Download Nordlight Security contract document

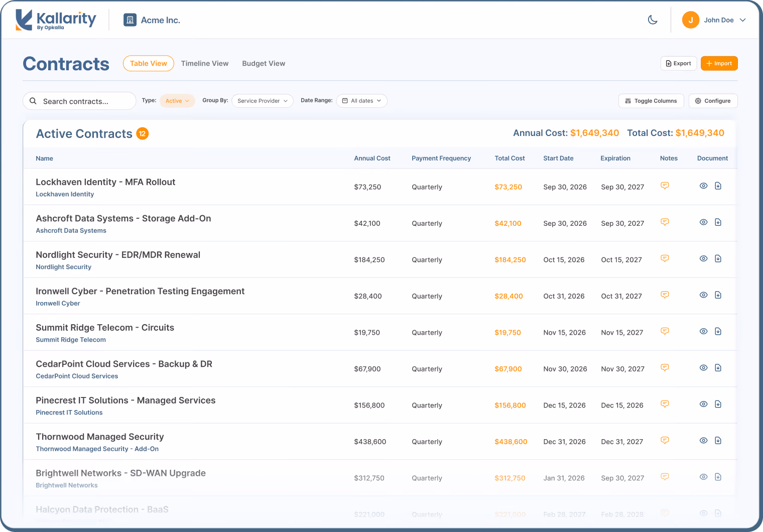click(718, 258)
